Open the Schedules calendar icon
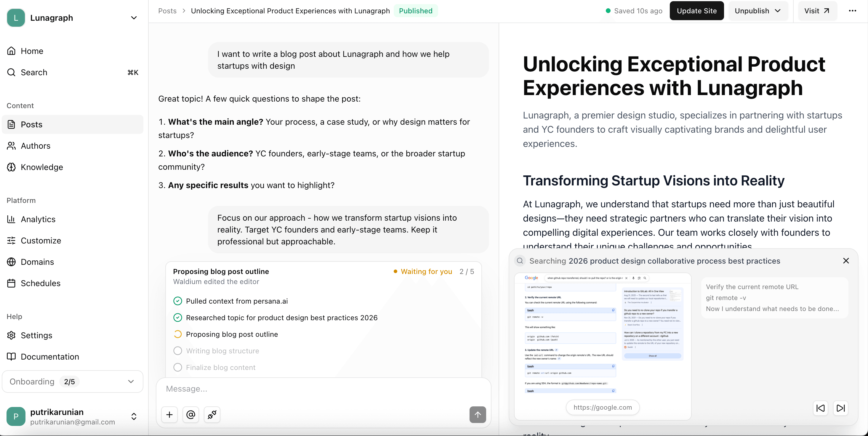Image resolution: width=868 pixels, height=436 pixels. click(x=11, y=283)
